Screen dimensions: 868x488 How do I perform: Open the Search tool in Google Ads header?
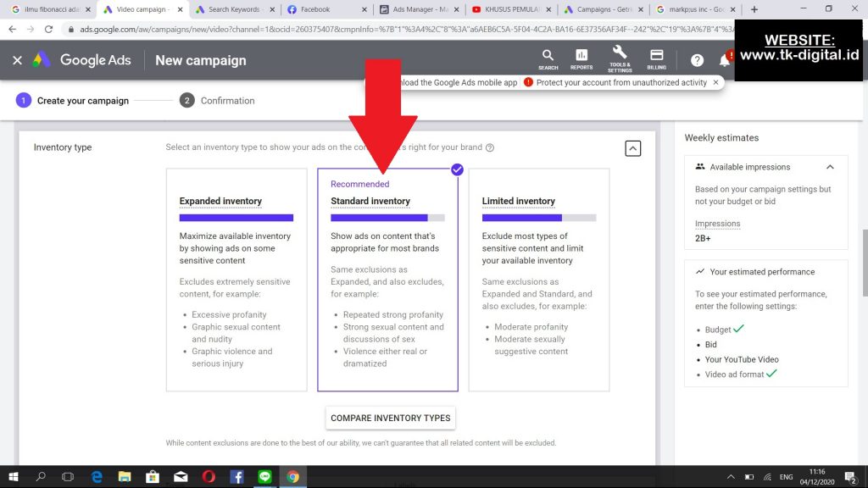click(x=548, y=59)
